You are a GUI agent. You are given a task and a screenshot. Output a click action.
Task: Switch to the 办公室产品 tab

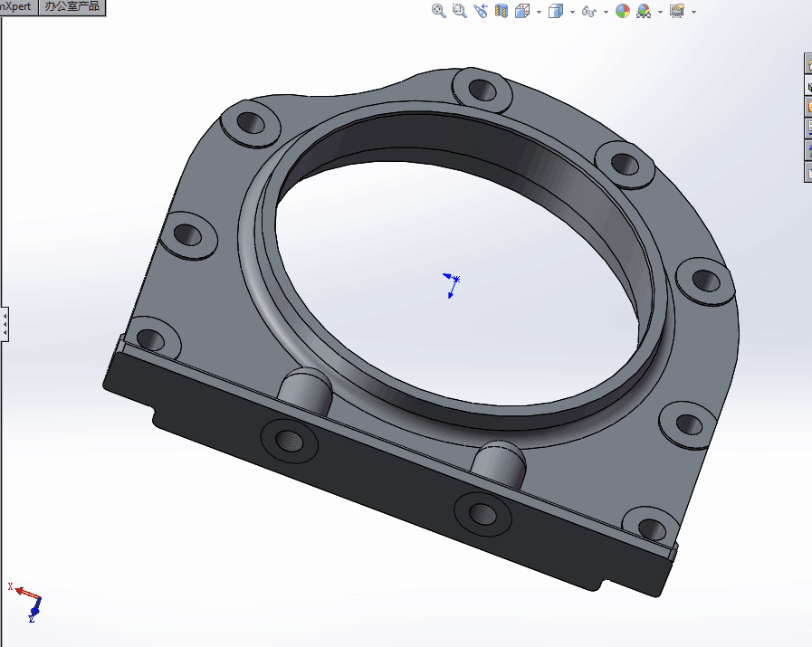click(72, 7)
